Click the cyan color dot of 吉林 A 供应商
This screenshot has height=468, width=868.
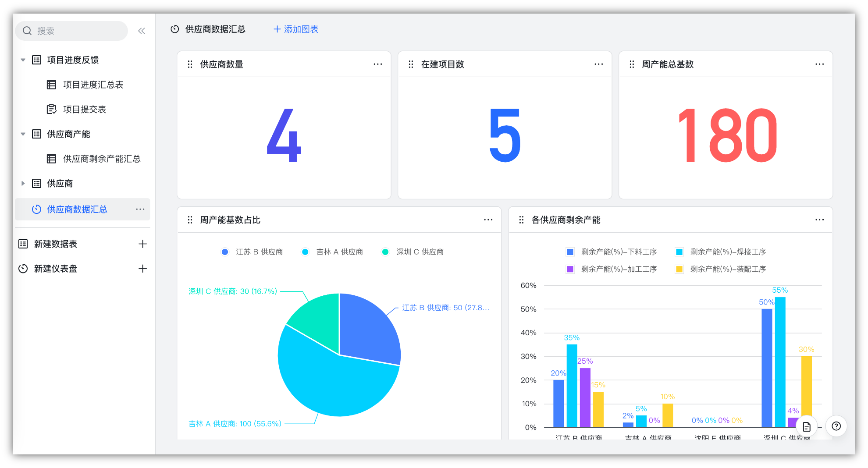[x=305, y=252]
